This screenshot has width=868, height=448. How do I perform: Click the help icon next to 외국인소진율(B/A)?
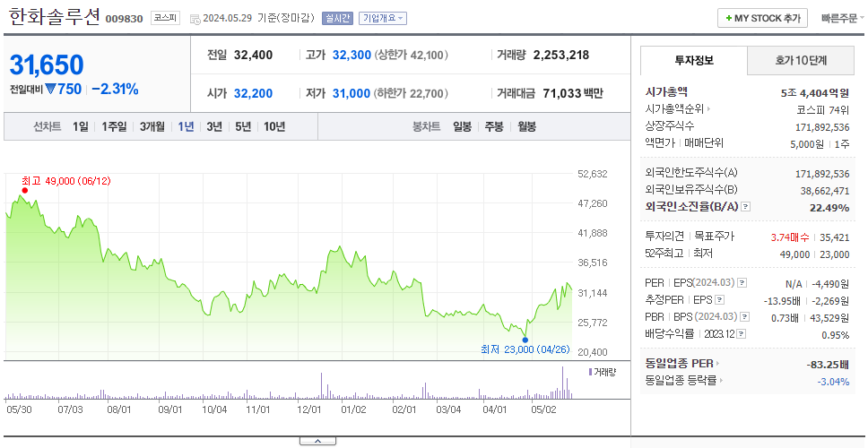click(x=746, y=207)
